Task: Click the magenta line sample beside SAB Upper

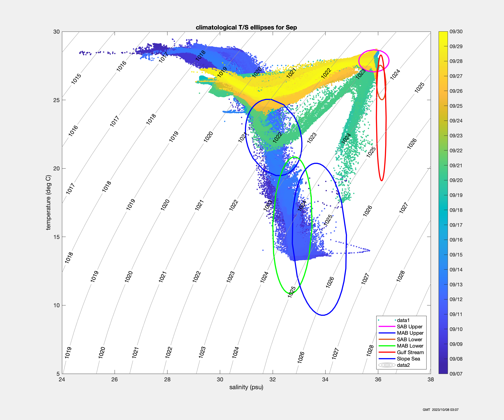Action: [387, 326]
